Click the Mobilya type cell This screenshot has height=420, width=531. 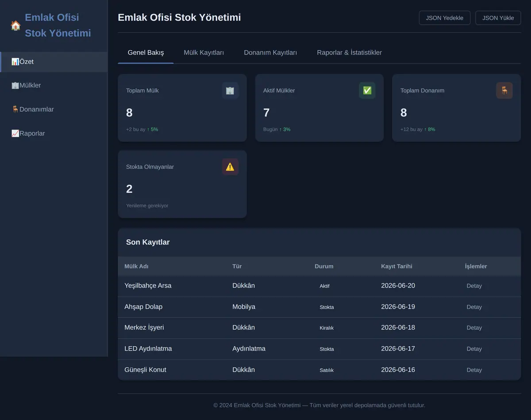pyautogui.click(x=244, y=307)
